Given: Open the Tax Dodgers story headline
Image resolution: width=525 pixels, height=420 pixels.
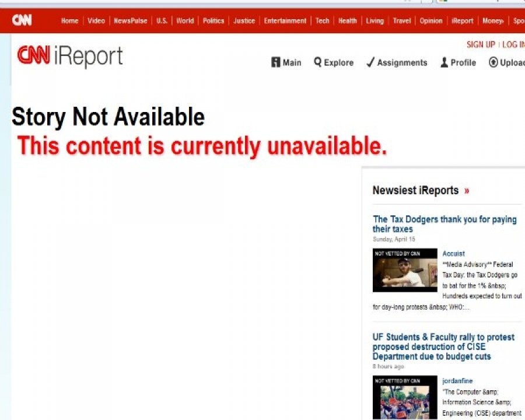Looking at the screenshot, I should click(x=444, y=224).
